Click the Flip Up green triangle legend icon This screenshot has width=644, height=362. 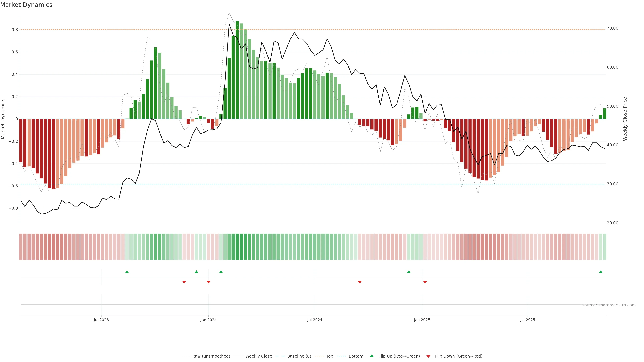point(372,356)
